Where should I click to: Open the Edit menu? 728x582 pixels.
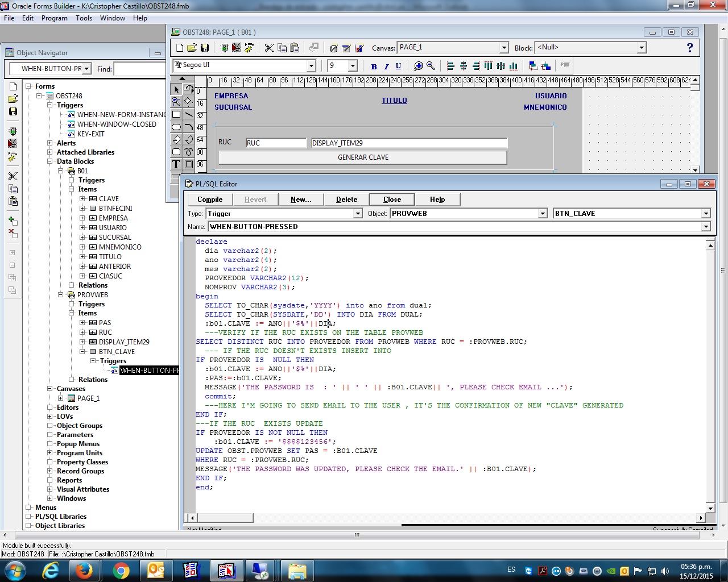(x=28, y=18)
